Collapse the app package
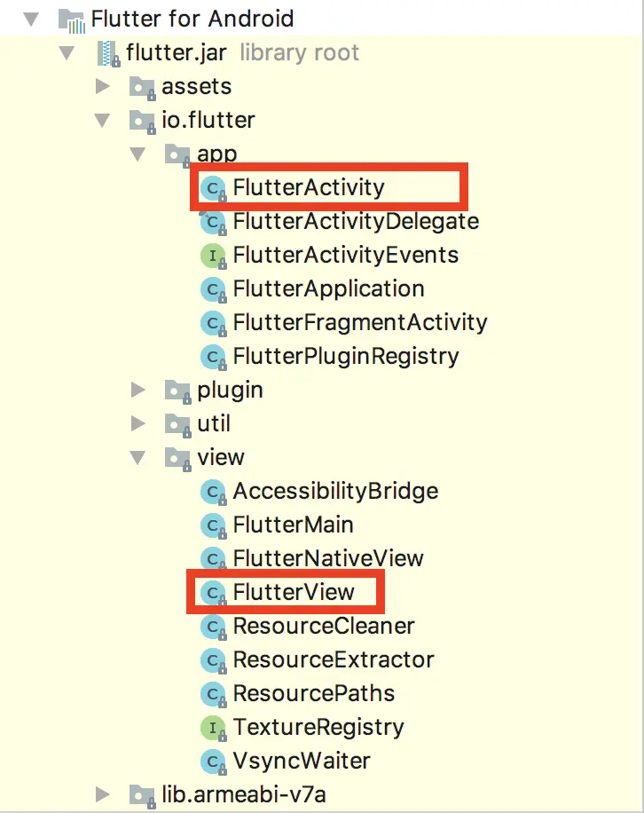 point(137,154)
